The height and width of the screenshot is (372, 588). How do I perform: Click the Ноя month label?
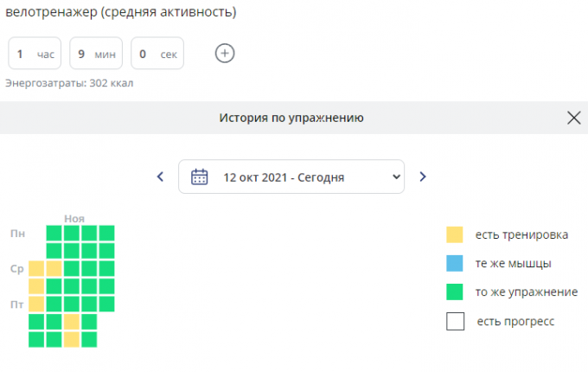(74, 219)
